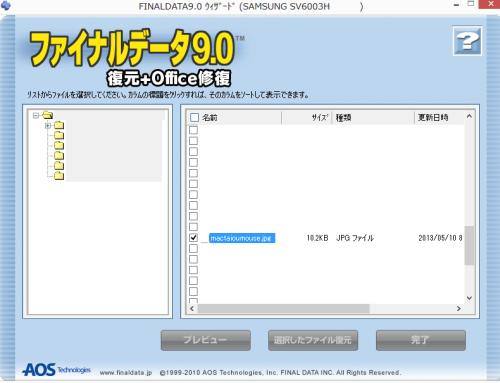This screenshot has height=383, width=500.
Task: Tick the select-all checkbox beside 名前 header
Action: coord(194,117)
